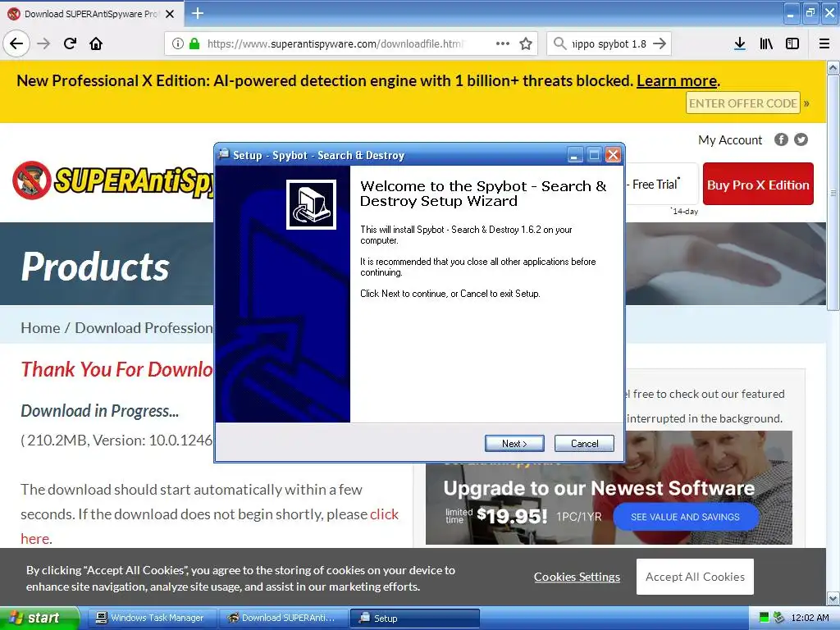Click the Spybot setup wizard computer icon
840x630 pixels.
click(311, 204)
